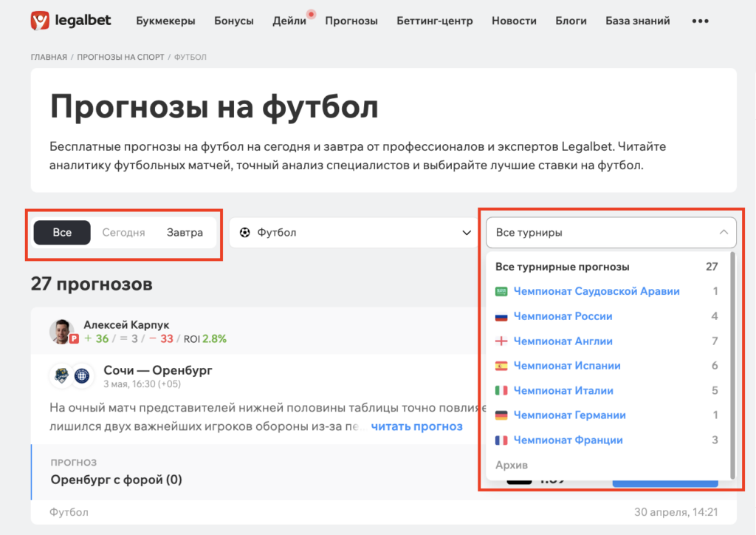Click the France flag icon
Screen dimensions: 756x535
pos(501,440)
